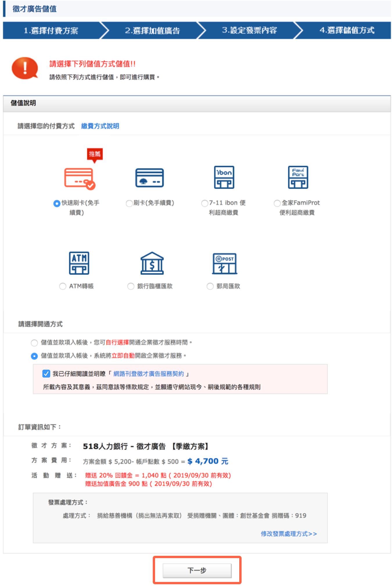Click the 儲值說明 section header
392x586 pixels.
[197, 103]
